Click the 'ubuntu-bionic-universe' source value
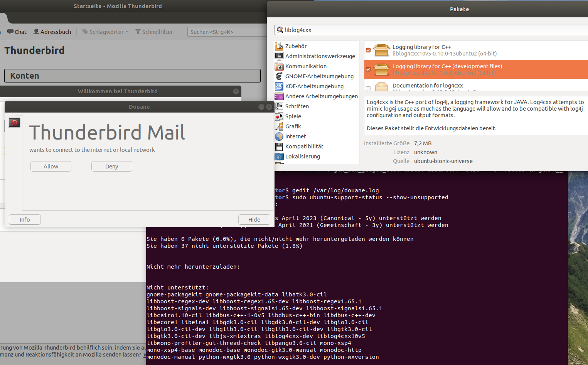Screen dimensions: 588x365 443,161
